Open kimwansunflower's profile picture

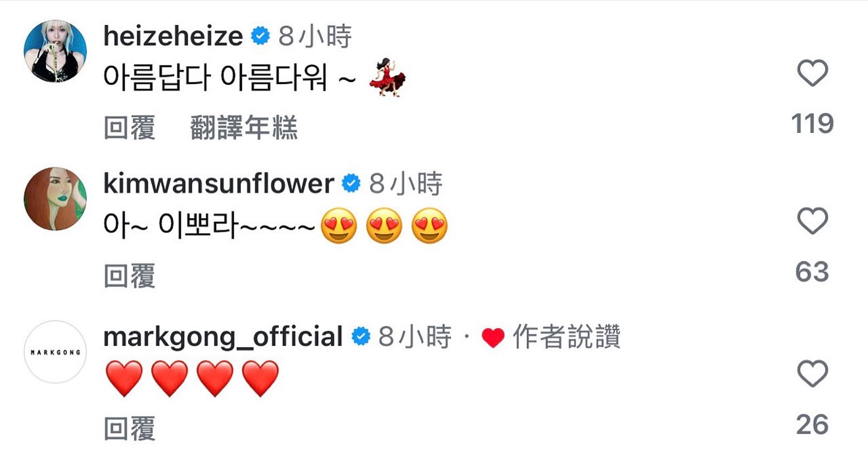[x=55, y=199]
